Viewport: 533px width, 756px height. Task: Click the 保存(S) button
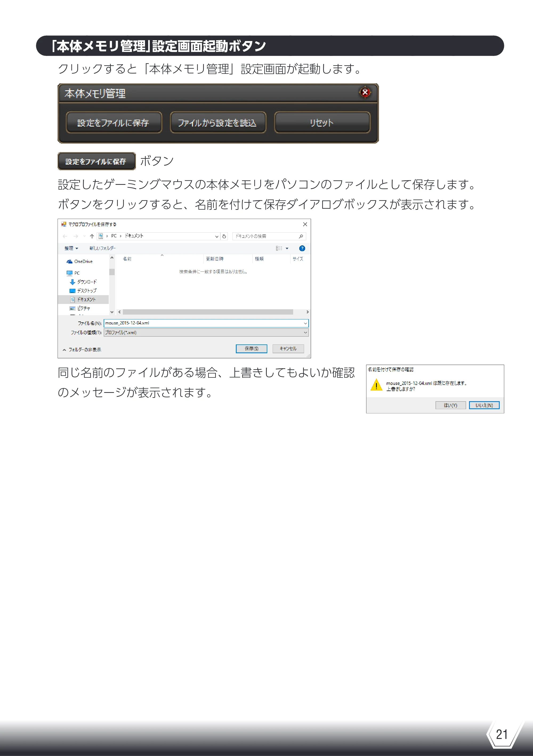click(251, 349)
